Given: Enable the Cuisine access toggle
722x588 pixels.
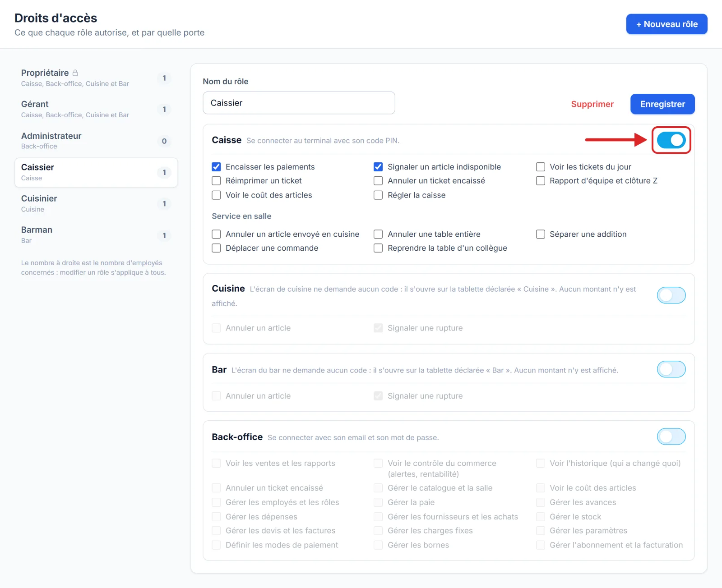Looking at the screenshot, I should coord(671,295).
